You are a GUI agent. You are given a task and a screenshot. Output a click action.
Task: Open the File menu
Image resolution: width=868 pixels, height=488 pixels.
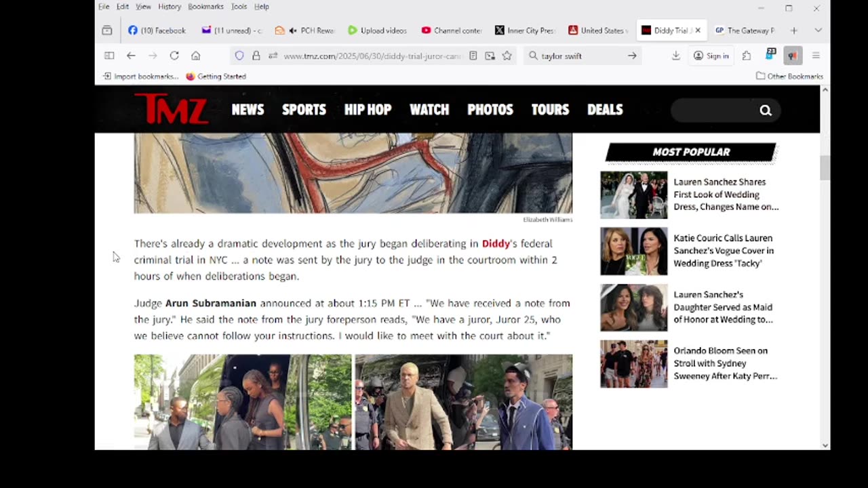point(104,7)
